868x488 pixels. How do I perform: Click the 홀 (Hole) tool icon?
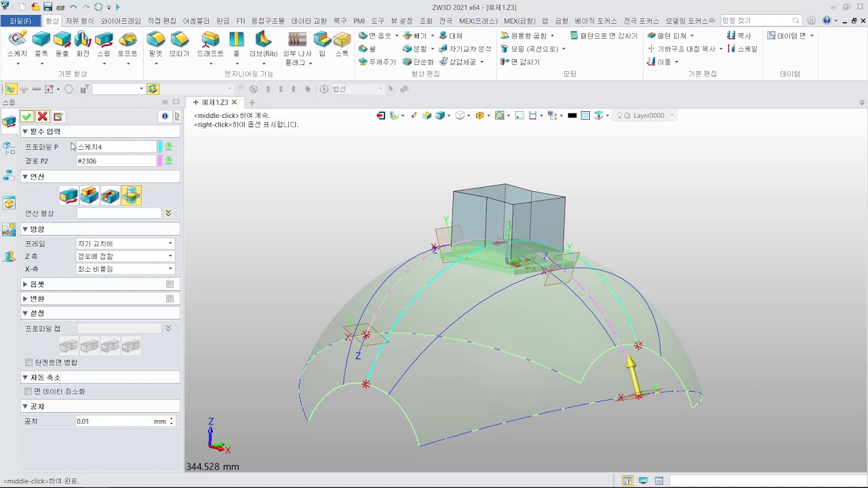pos(237,39)
